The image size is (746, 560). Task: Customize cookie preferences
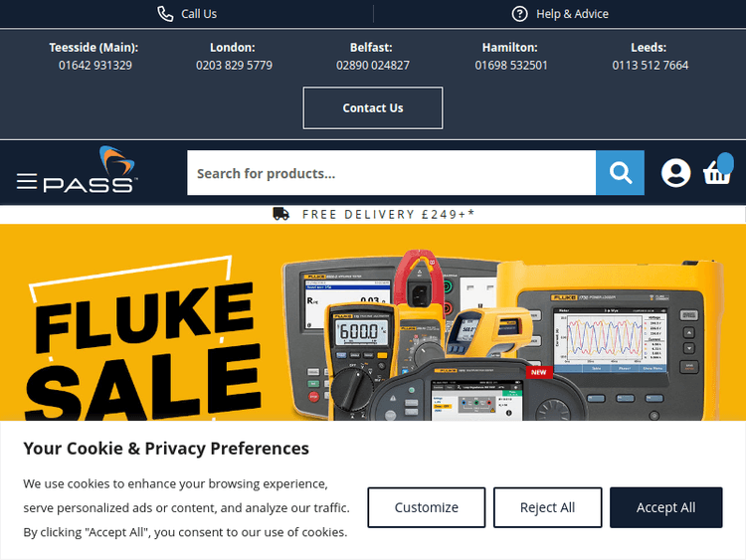click(x=427, y=507)
